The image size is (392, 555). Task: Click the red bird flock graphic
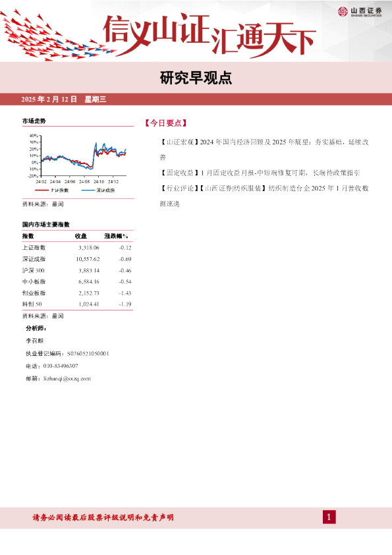point(57,36)
